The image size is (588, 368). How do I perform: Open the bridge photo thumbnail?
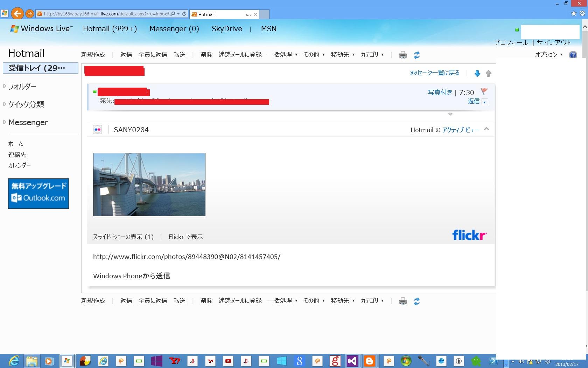click(x=149, y=184)
